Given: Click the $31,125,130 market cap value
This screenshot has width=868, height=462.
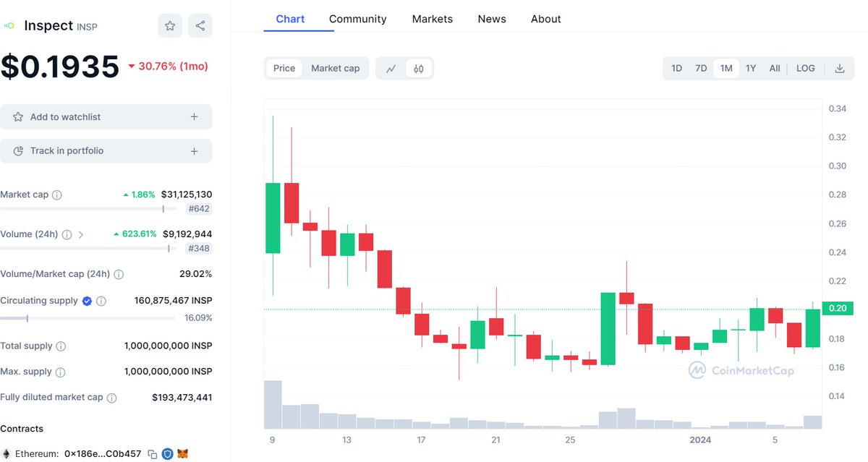Looking at the screenshot, I should pyautogui.click(x=187, y=194).
